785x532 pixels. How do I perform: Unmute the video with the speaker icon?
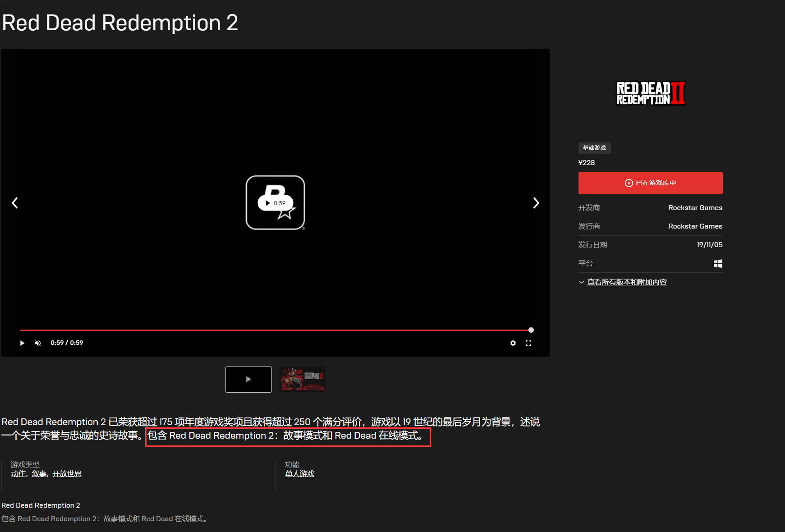click(38, 343)
